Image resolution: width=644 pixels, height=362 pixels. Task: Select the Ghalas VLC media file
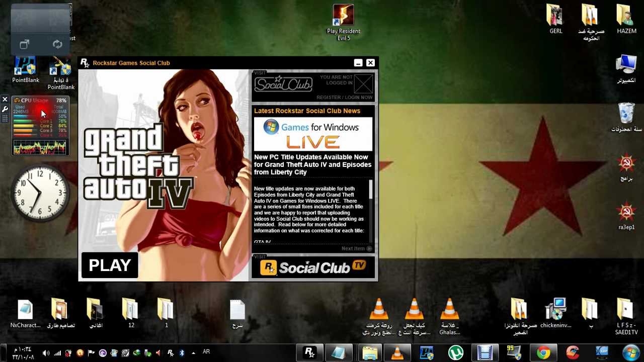[449, 317]
